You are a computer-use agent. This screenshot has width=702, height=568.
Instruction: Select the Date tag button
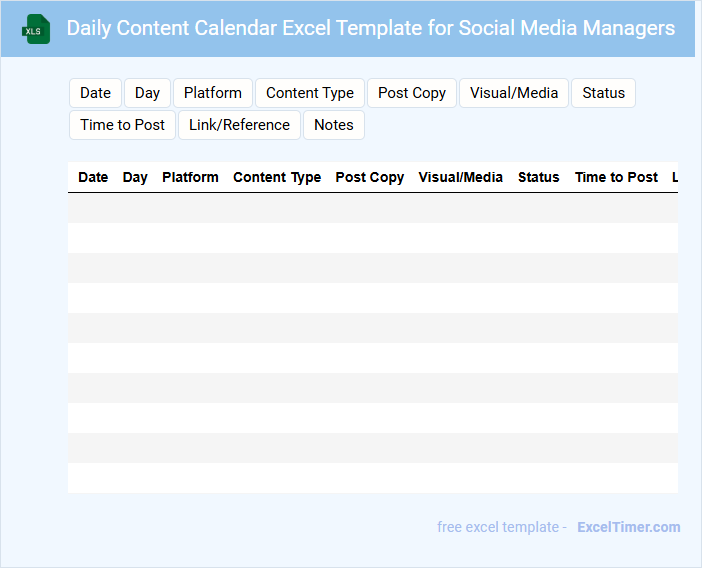pyautogui.click(x=95, y=93)
